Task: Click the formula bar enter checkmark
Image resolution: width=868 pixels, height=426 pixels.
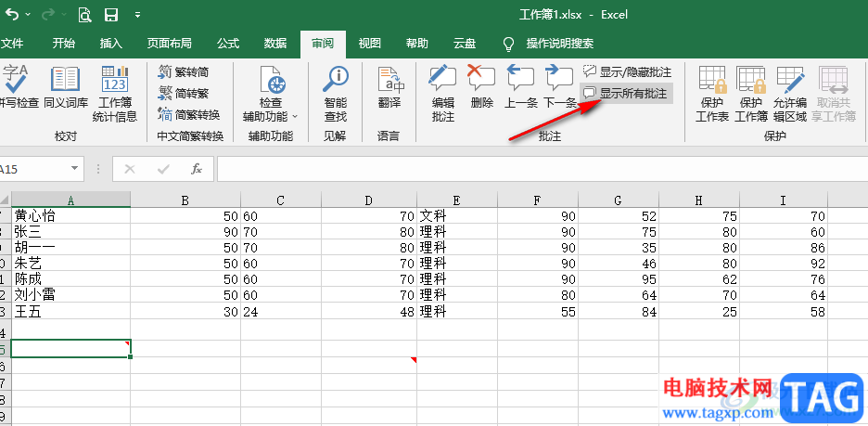Action: coord(163,169)
